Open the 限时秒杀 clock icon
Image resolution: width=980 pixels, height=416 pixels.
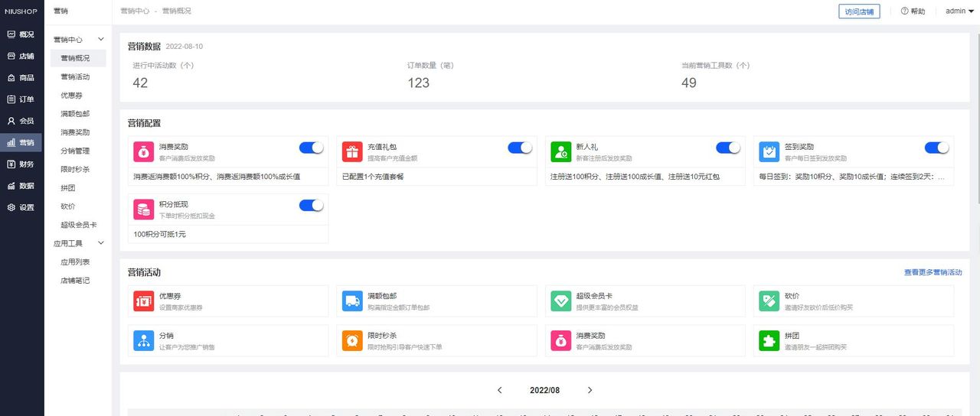point(352,340)
